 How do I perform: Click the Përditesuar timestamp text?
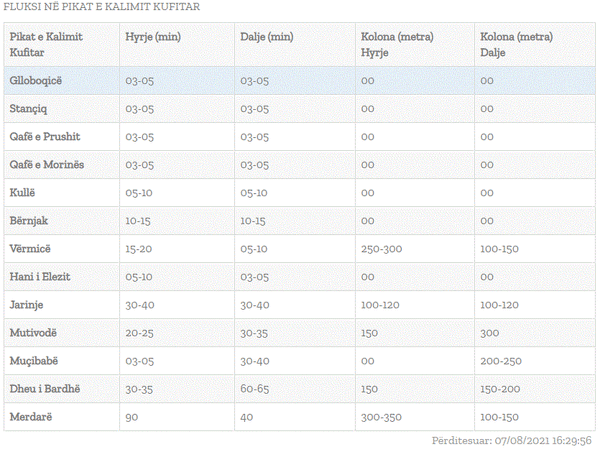click(x=512, y=441)
